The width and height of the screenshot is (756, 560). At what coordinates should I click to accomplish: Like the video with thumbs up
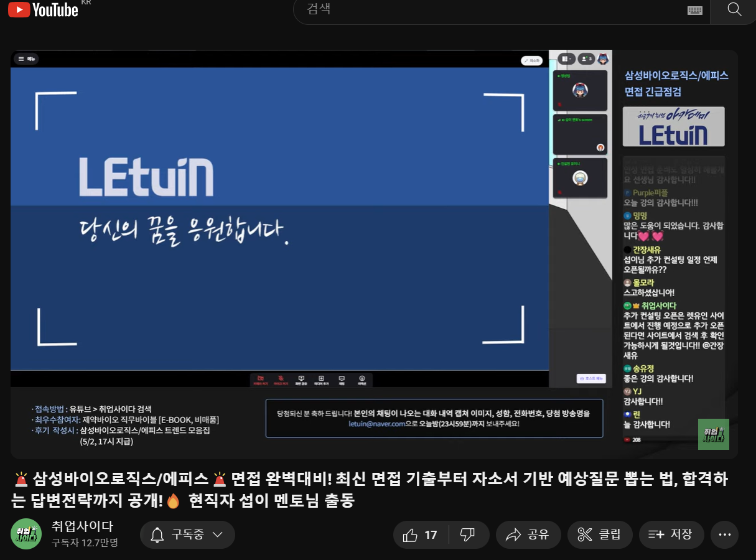(421, 534)
